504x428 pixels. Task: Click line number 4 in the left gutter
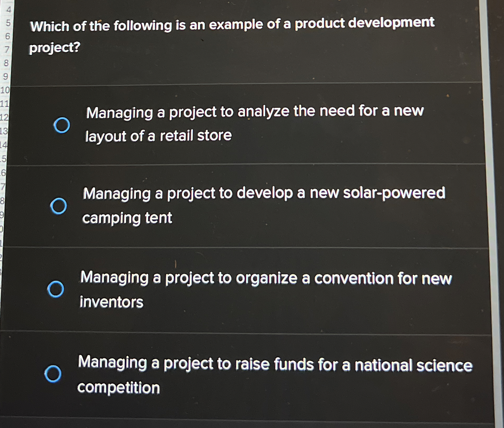pyautogui.click(x=9, y=10)
